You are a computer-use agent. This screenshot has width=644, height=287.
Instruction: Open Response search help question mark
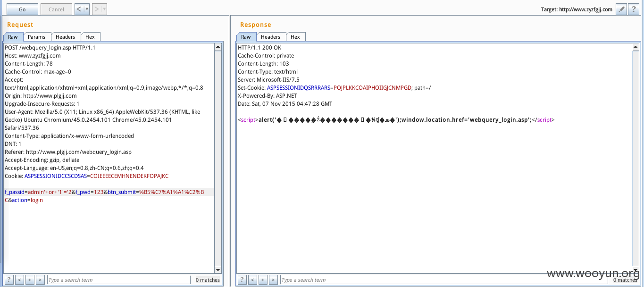[242, 279]
